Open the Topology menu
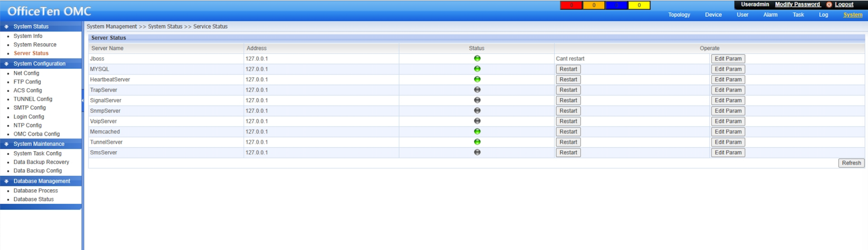 point(679,15)
